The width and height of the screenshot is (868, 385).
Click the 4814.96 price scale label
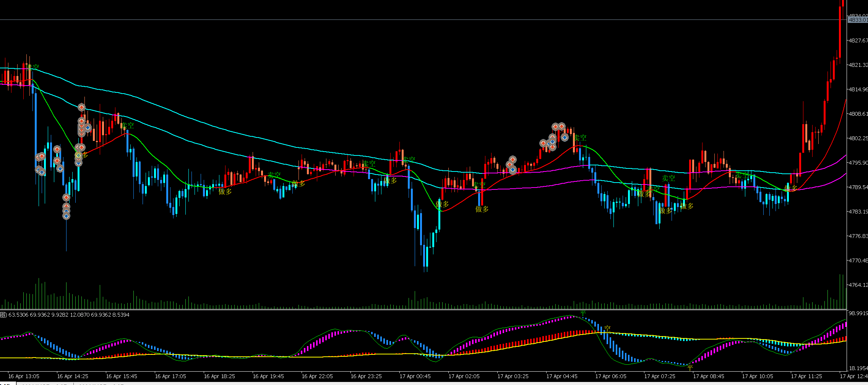[x=858, y=89]
